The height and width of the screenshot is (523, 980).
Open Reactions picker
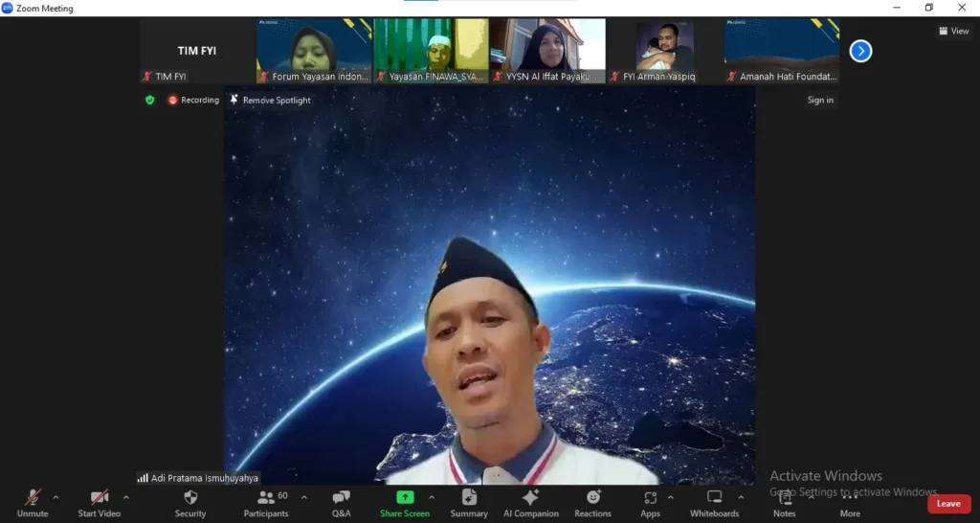592,504
